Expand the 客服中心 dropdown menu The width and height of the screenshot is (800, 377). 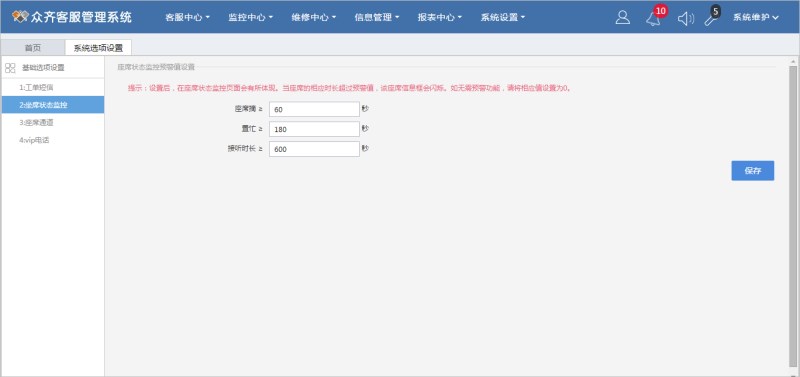187,17
